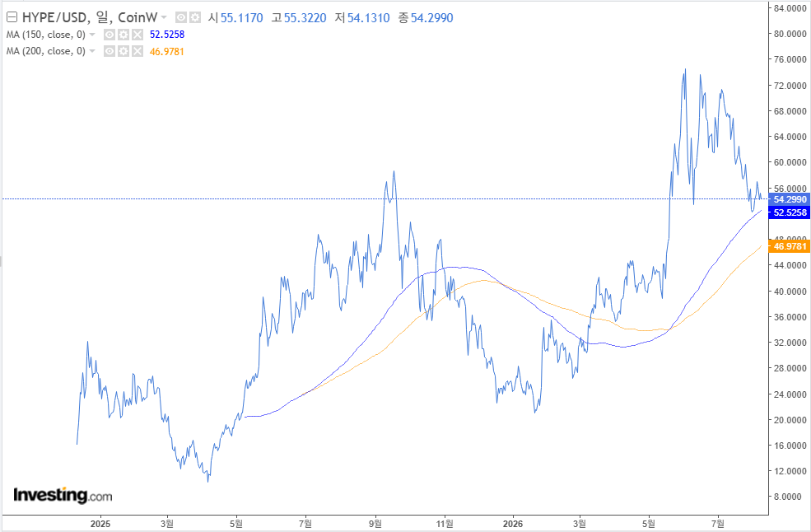The height and width of the screenshot is (532, 811).
Task: Click the 84.0000 price axis label
Action: coord(790,8)
